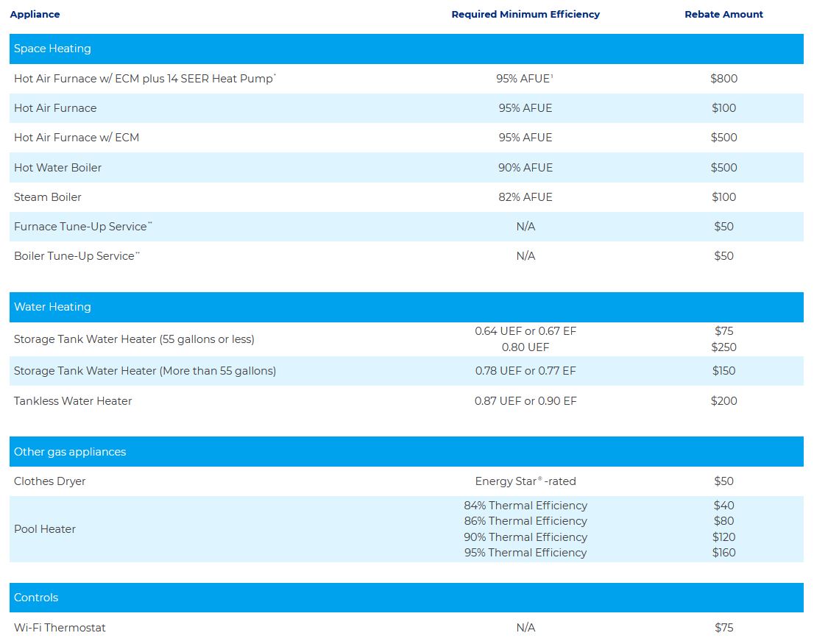This screenshot has height=644, width=814.
Task: Select the Controls section header
Action: click(36, 598)
